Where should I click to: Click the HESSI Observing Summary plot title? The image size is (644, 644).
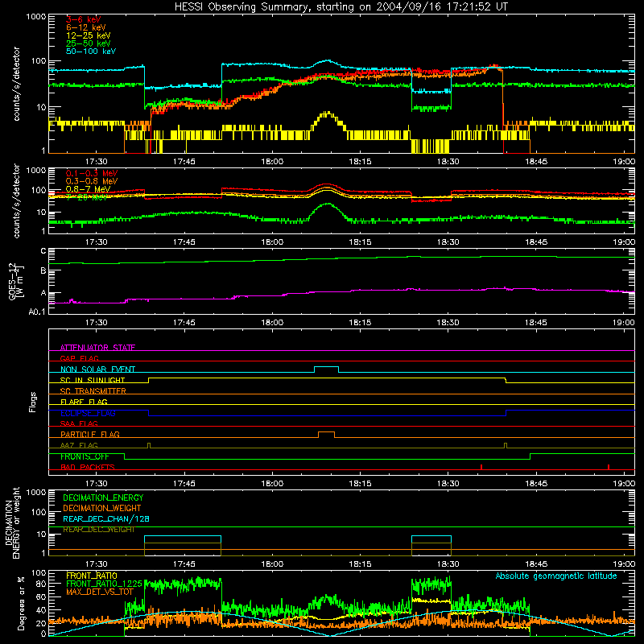341,6
